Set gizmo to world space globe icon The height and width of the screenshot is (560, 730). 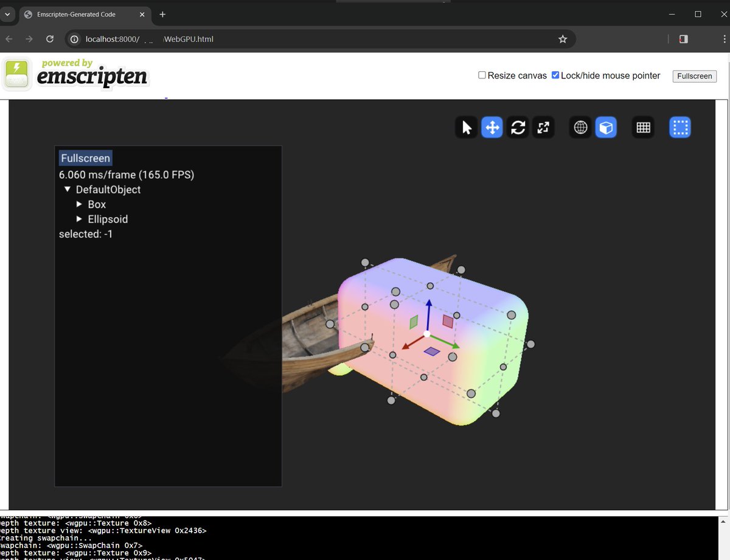[580, 128]
